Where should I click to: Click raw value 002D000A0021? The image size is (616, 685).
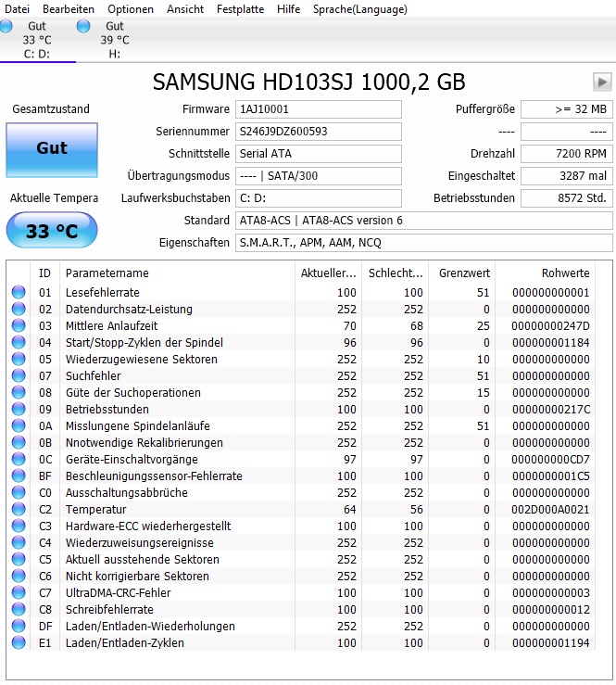(550, 510)
